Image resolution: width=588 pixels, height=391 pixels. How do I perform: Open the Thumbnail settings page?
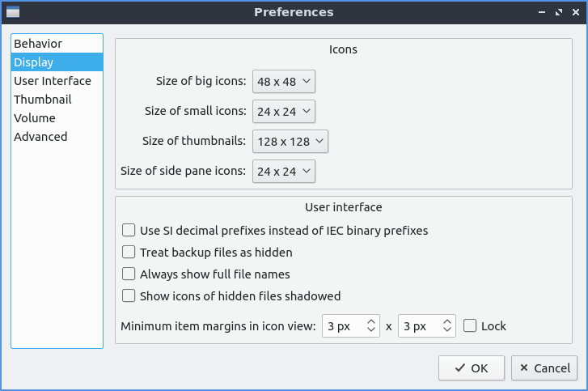coord(43,100)
